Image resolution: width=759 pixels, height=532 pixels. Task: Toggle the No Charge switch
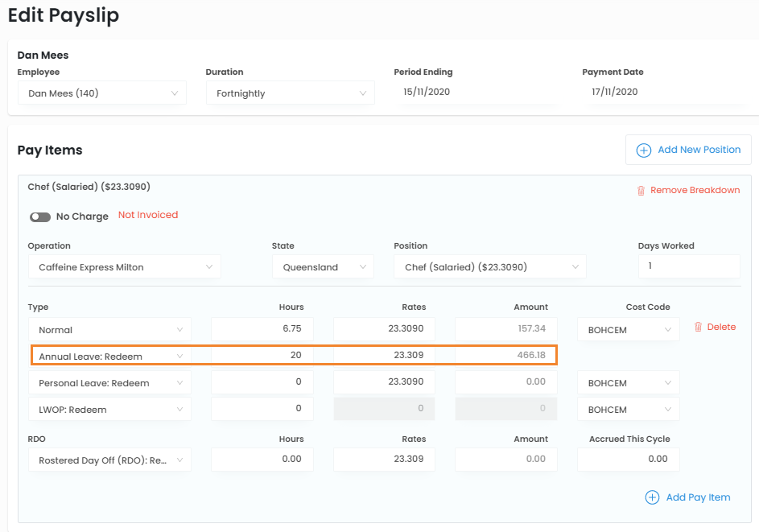pyautogui.click(x=40, y=217)
